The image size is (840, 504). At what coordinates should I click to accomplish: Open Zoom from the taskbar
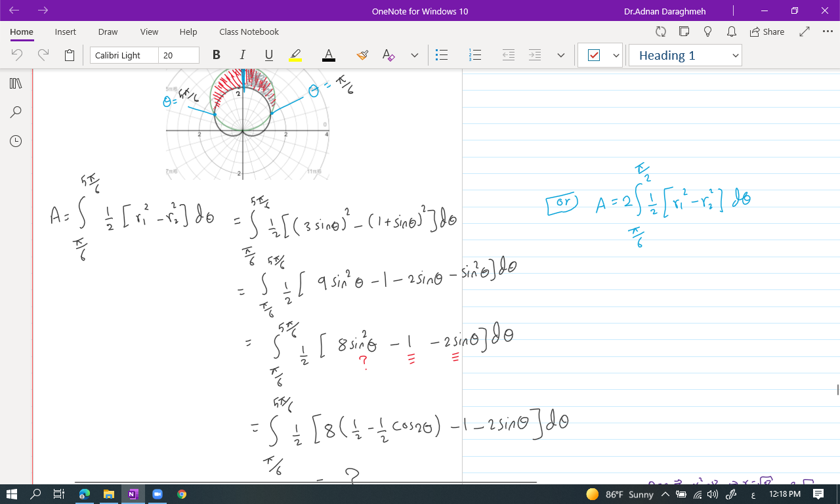coord(157,494)
